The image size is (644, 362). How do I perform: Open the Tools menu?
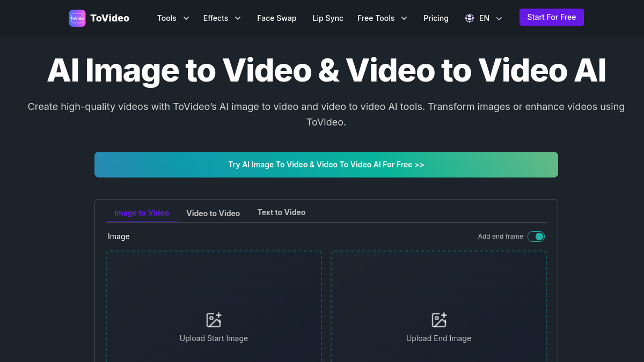167,18
